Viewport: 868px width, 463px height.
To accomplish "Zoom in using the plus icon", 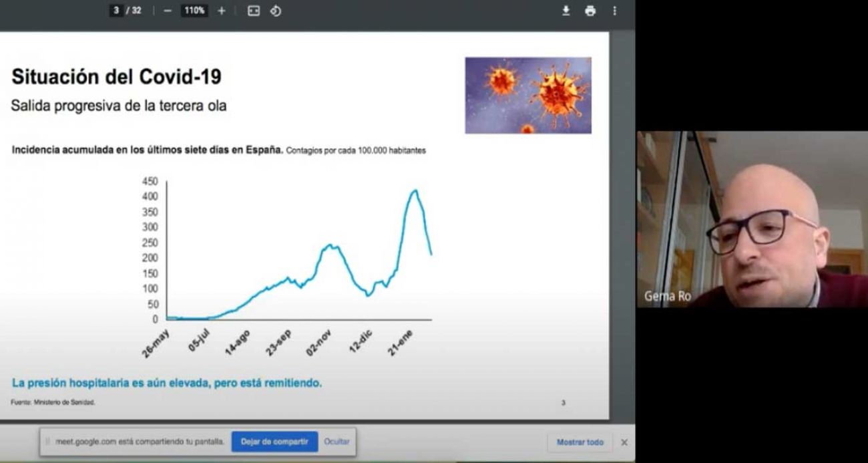I will tap(220, 11).
